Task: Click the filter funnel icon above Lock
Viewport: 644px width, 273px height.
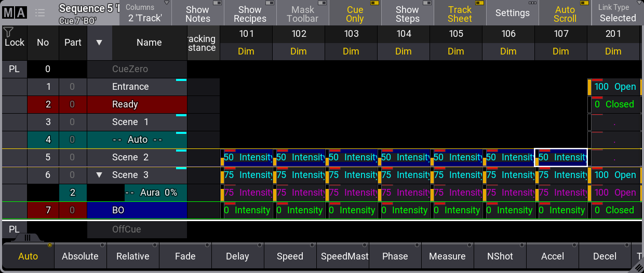Action: pos(8,32)
